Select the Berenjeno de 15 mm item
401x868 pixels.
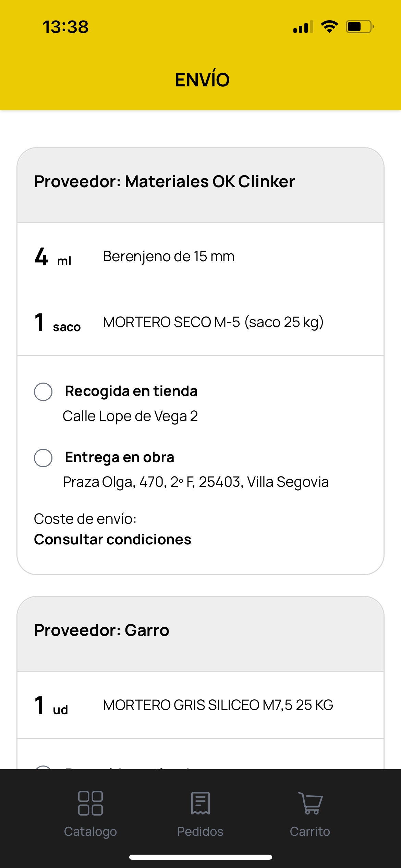coord(169,256)
